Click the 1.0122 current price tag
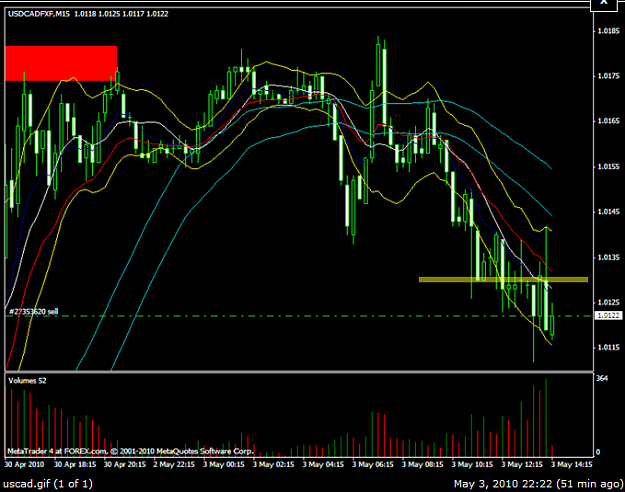 click(x=608, y=316)
